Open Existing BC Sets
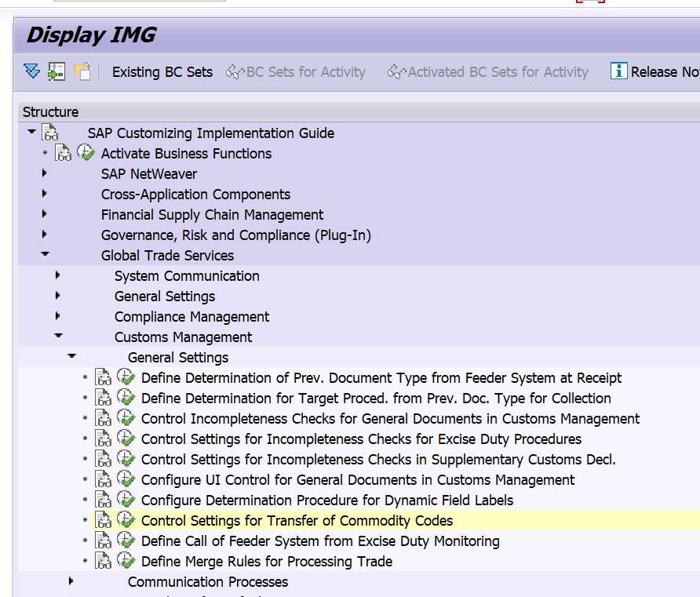This screenshot has width=700, height=597. pos(162,72)
